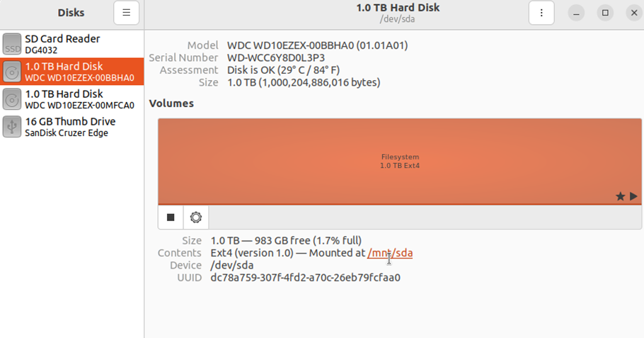The height and width of the screenshot is (338, 644).
Task: Select the 16 GB Thumb Drive entry
Action: 72,127
